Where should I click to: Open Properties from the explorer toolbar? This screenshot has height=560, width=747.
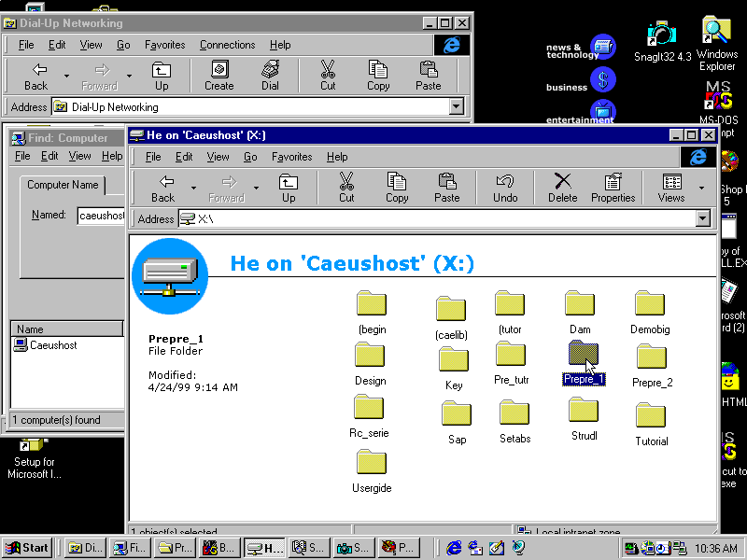[x=613, y=187]
